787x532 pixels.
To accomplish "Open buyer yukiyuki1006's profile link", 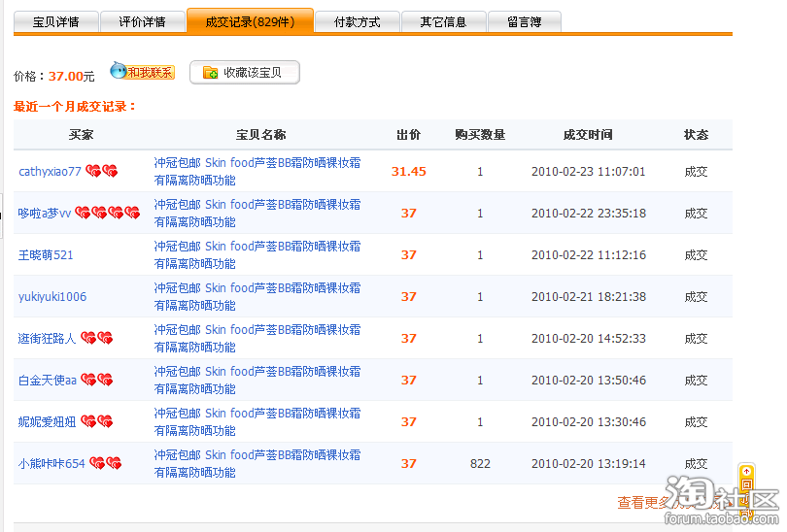I will 52,297.
